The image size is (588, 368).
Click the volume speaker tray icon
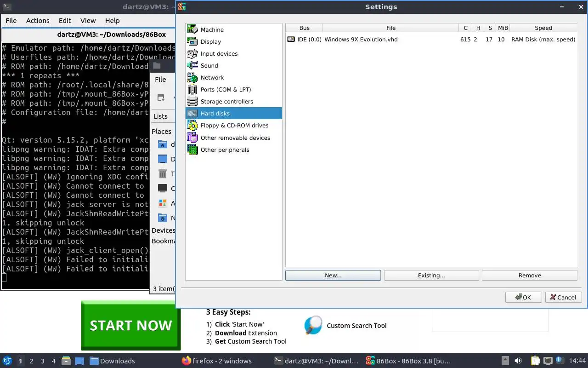tap(518, 361)
